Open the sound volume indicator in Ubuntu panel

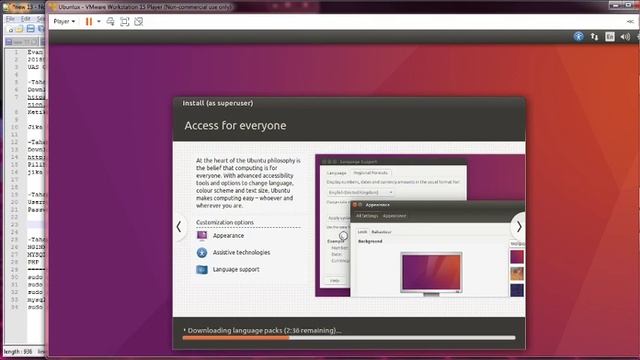point(625,37)
